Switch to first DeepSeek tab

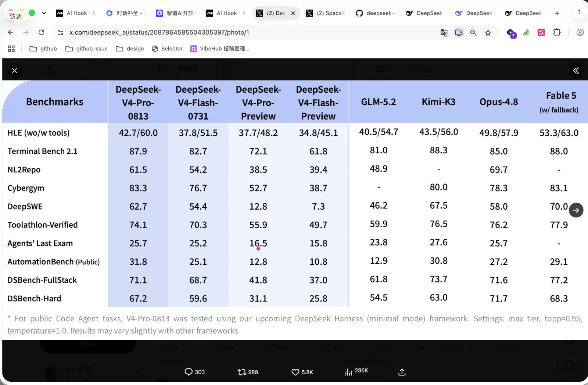click(x=426, y=13)
